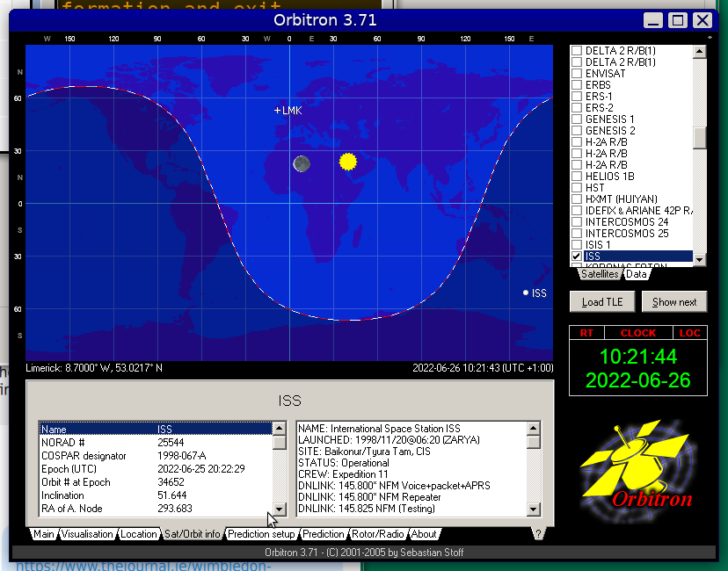The height and width of the screenshot is (571, 728).
Task: Uncheck the ISS satellite checkbox
Action: pos(577,257)
